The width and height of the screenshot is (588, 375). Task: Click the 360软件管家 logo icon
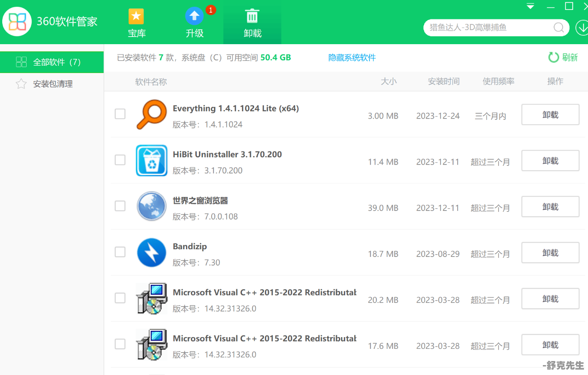click(17, 21)
